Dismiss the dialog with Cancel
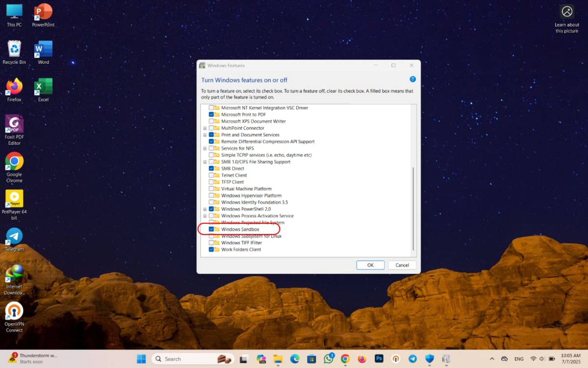The height and width of the screenshot is (368, 588). 402,265
